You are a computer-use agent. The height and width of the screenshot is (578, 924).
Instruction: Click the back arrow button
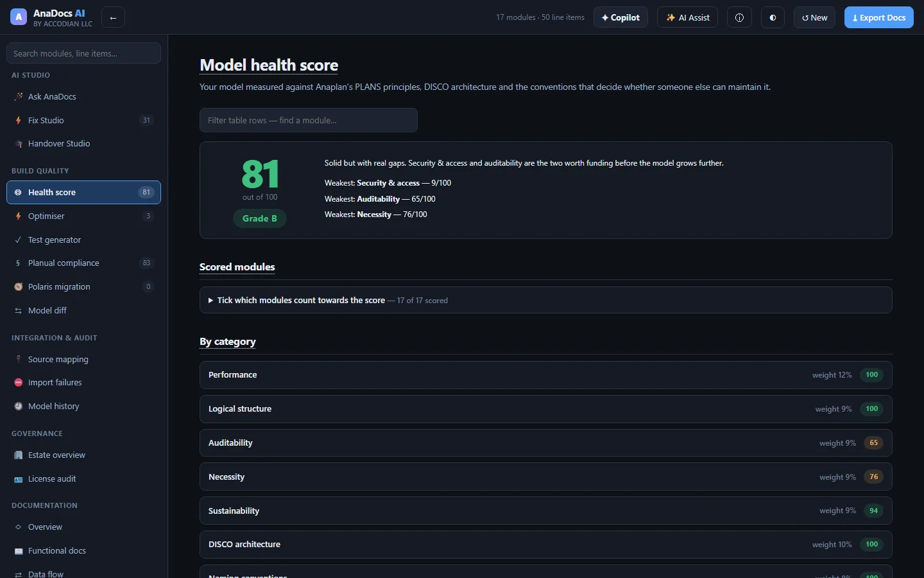(113, 17)
